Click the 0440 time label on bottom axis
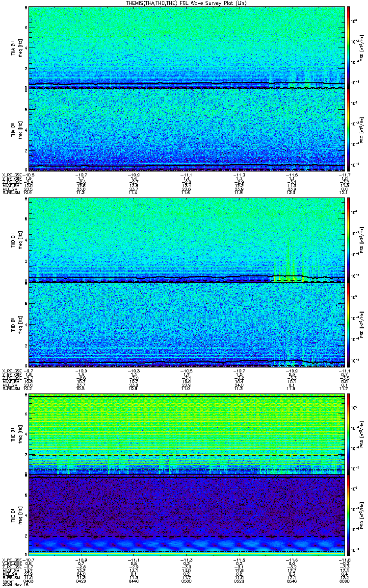Screen dimensions: 368x588 [x=133, y=581]
